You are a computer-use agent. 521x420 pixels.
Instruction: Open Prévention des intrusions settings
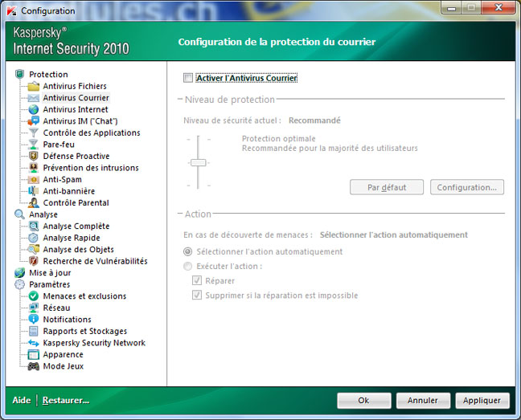[x=91, y=168]
